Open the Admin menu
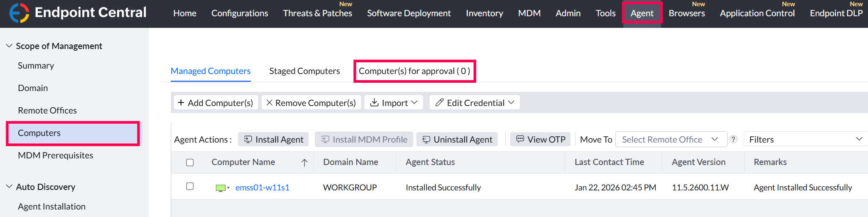The height and width of the screenshot is (217, 868). click(x=568, y=13)
